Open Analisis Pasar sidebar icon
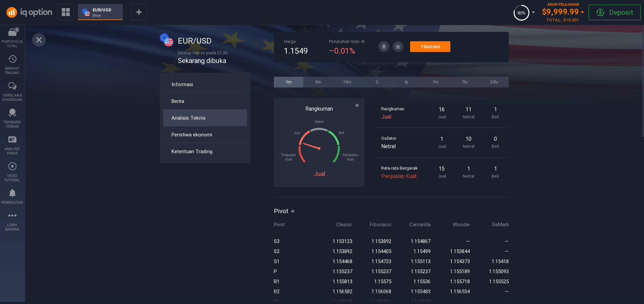The width and height of the screenshot is (644, 304). pyautogui.click(x=12, y=140)
